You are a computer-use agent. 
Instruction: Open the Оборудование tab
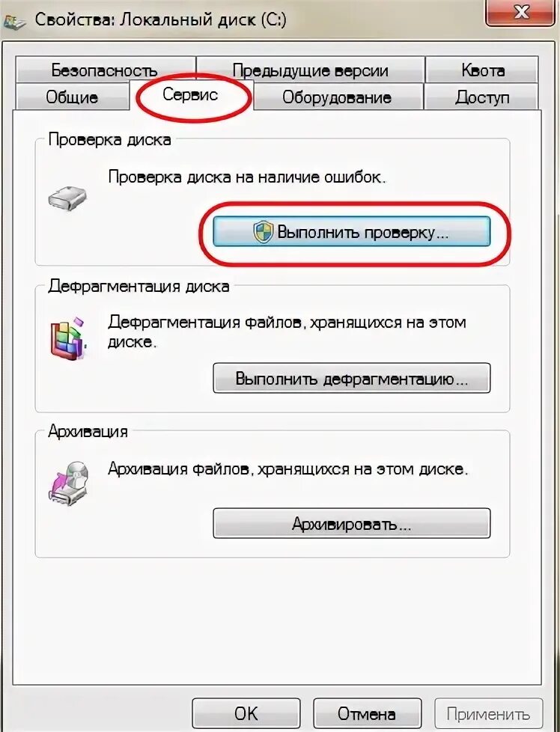click(337, 97)
